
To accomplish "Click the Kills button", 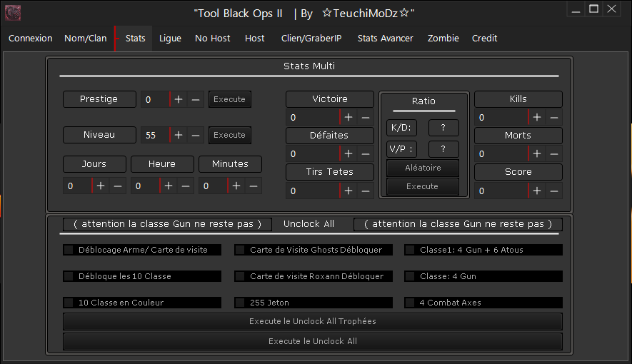I will (x=518, y=99).
